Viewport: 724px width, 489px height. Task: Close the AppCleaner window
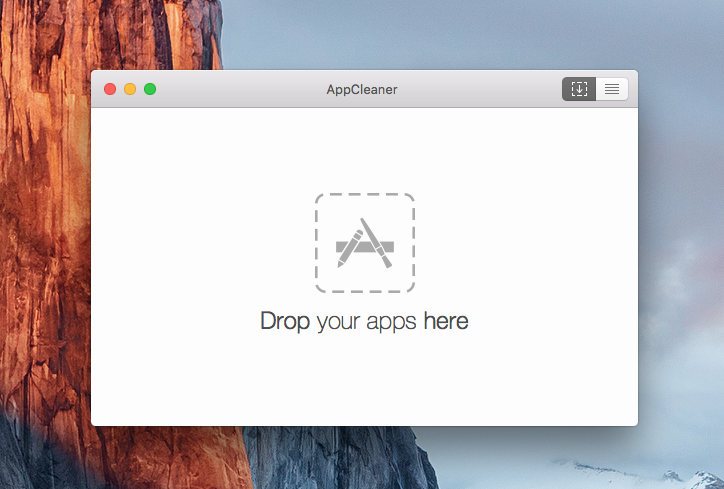click(110, 89)
